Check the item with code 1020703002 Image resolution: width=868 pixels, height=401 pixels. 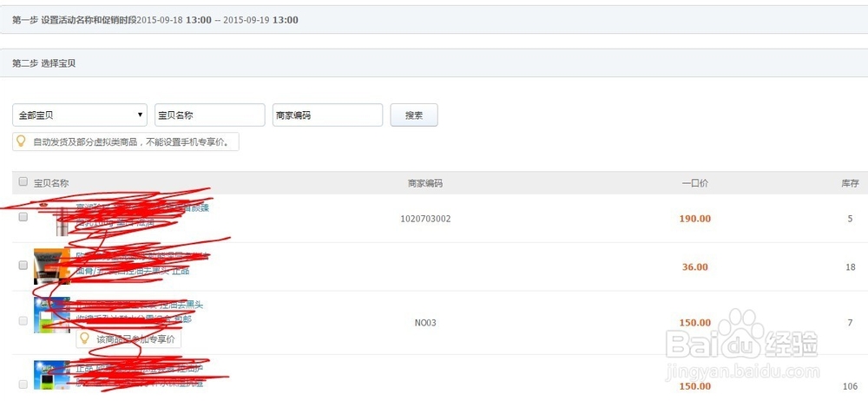tap(23, 218)
